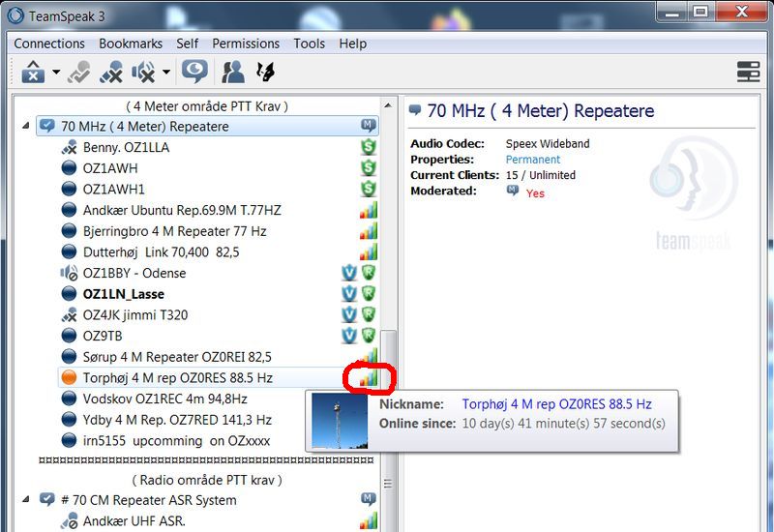Click the wolf-head plugin icon in the toolbar
Image resolution: width=774 pixels, height=532 pixels.
tap(265, 72)
